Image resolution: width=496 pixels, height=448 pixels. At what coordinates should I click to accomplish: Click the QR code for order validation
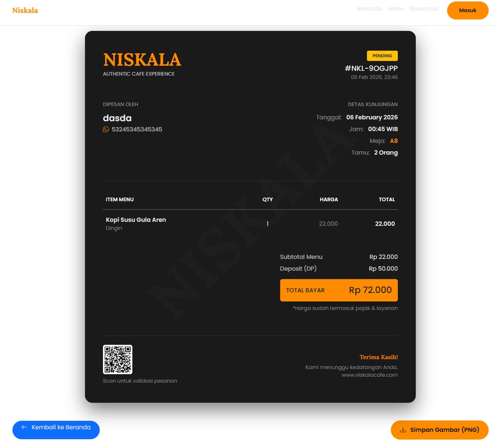pos(117,359)
